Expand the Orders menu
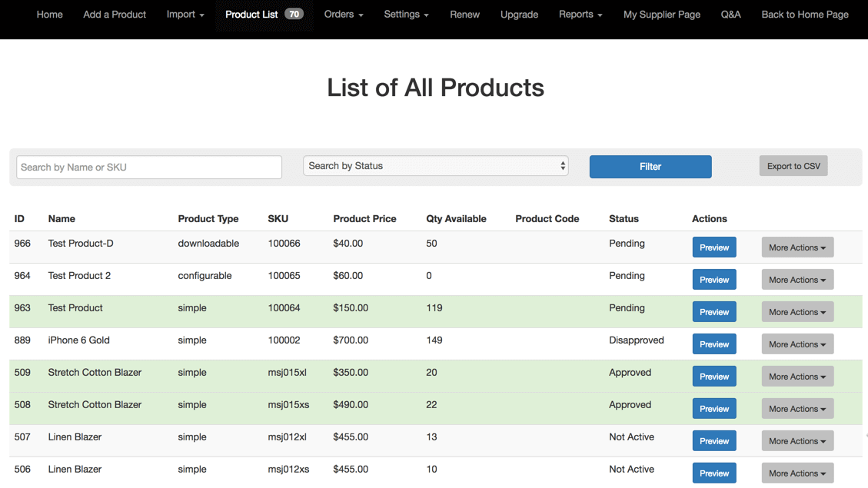The width and height of the screenshot is (868, 488). [343, 15]
